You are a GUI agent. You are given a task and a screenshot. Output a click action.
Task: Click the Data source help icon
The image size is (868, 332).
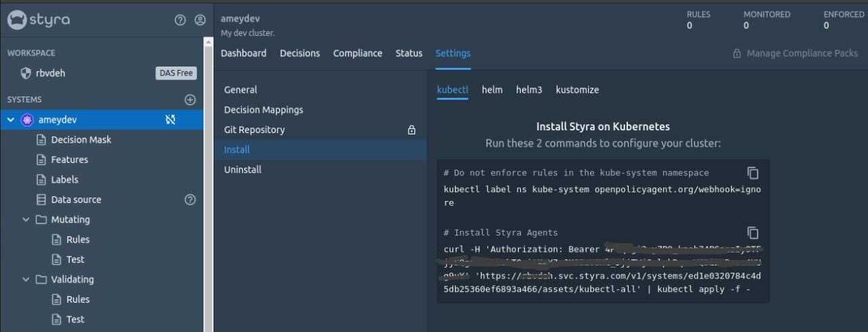pyautogui.click(x=190, y=200)
